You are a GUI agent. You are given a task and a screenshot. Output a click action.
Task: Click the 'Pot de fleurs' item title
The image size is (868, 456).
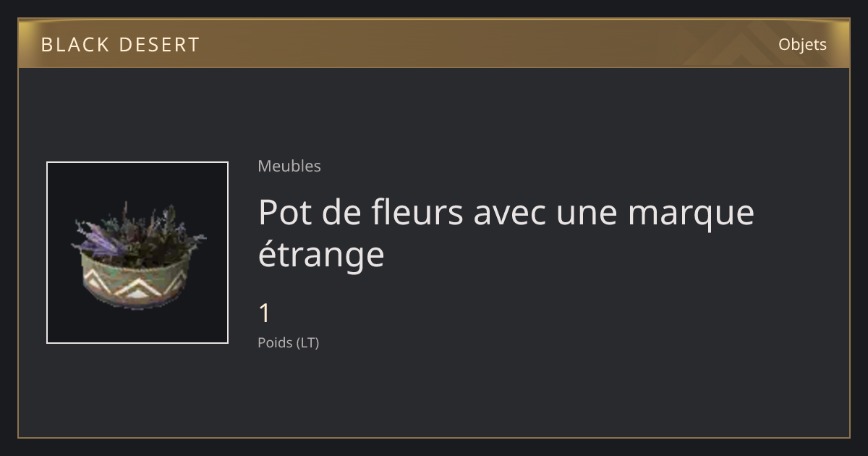point(506,233)
